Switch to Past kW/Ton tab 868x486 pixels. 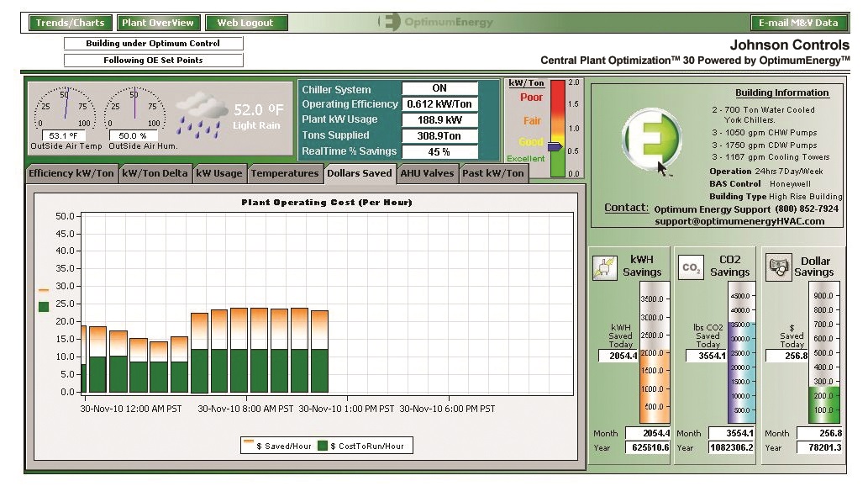click(x=493, y=173)
